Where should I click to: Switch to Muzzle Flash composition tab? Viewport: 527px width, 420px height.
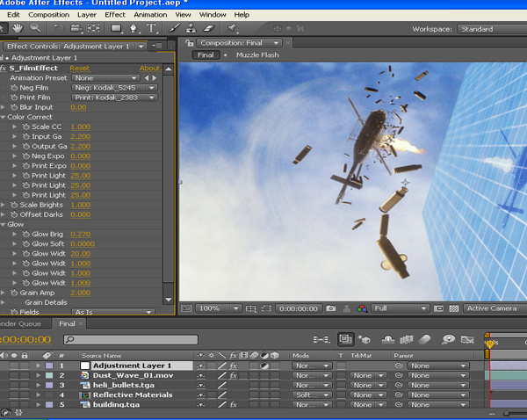(x=257, y=54)
